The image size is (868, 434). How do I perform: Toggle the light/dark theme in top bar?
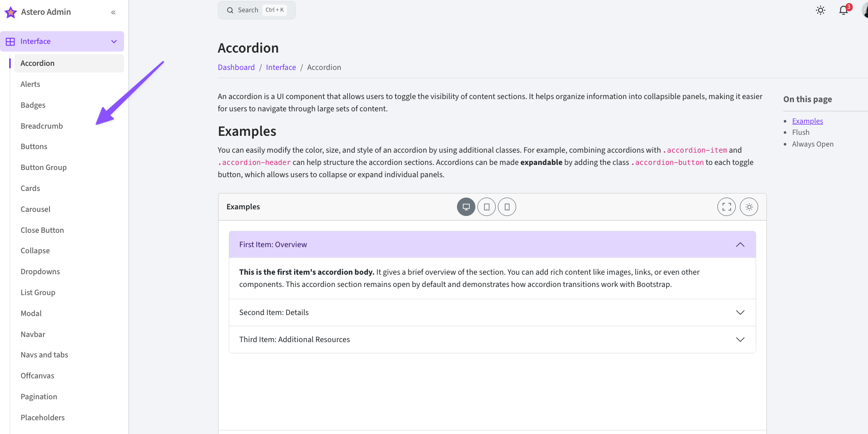coord(821,11)
